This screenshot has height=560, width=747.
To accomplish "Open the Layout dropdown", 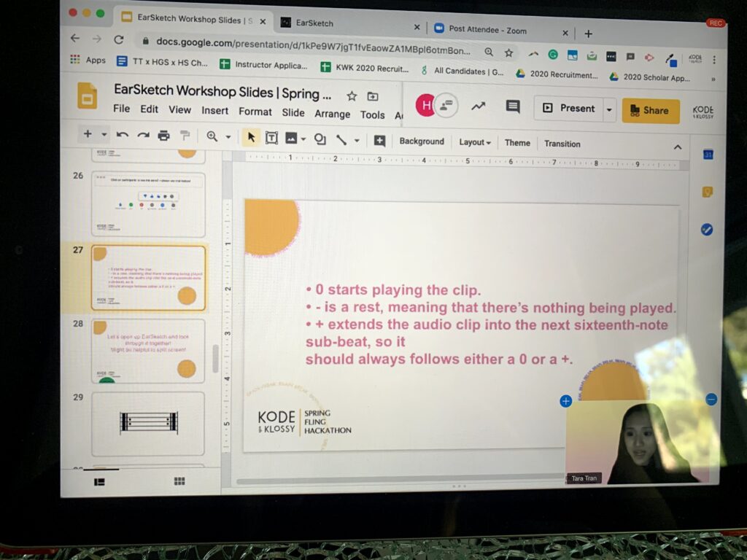I will click(x=474, y=142).
